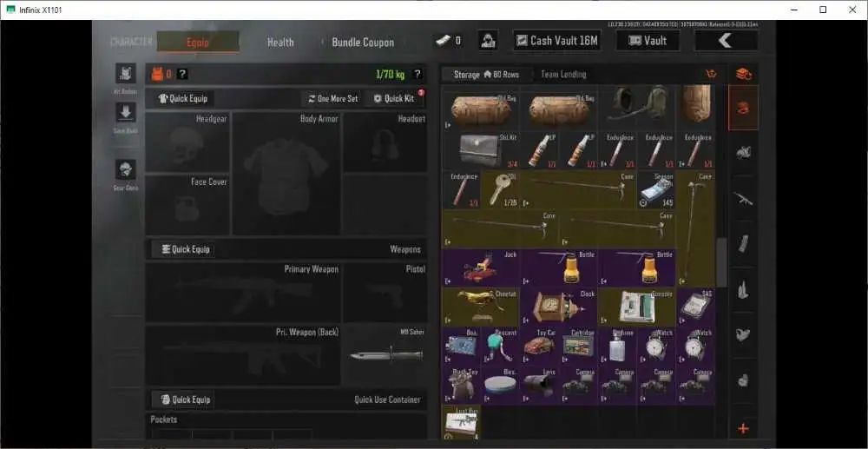The height and width of the screenshot is (449, 868).
Task: Click the One More Set button
Action: 333,98
